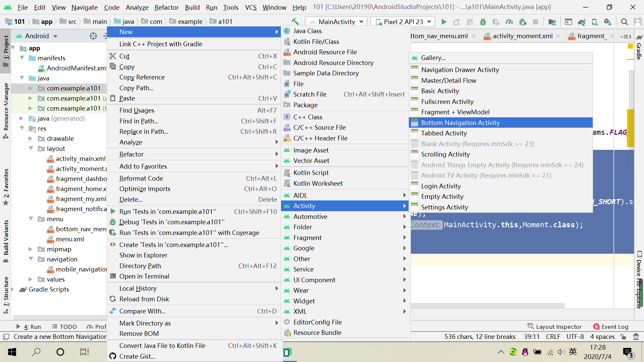Show hidden editor tabs list
The height and width of the screenshot is (362, 644).
[626, 36]
